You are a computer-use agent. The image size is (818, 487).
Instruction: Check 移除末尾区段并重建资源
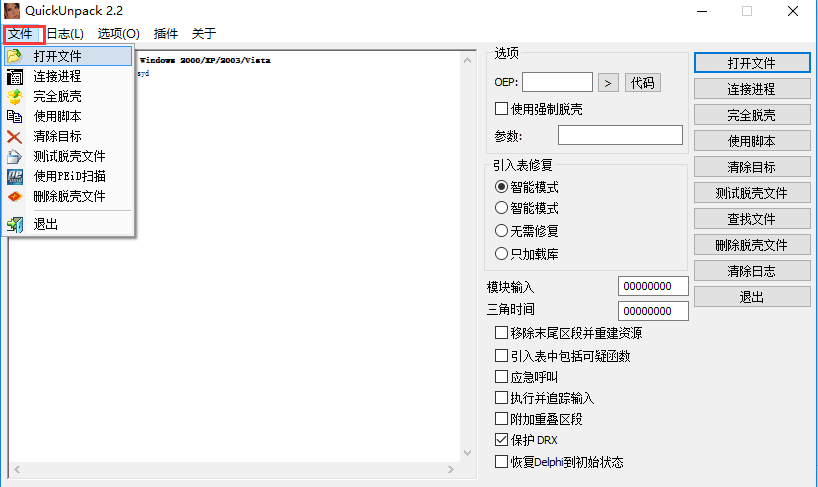click(501, 333)
